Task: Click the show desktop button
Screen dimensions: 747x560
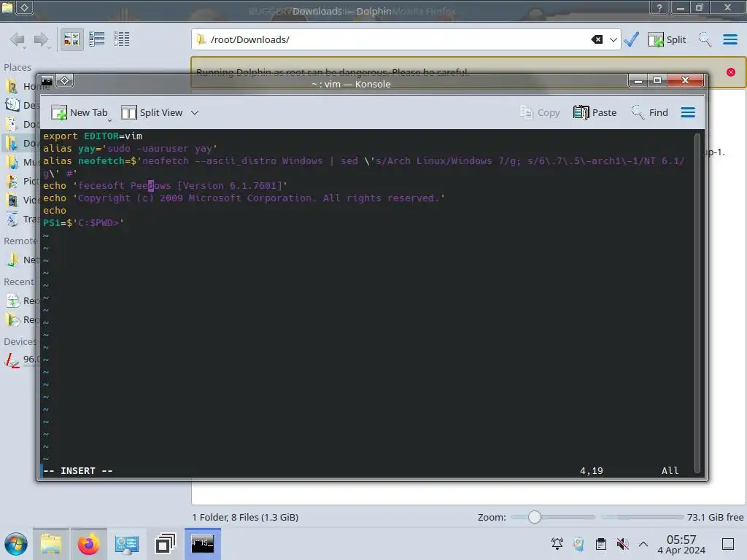Action: point(727,544)
